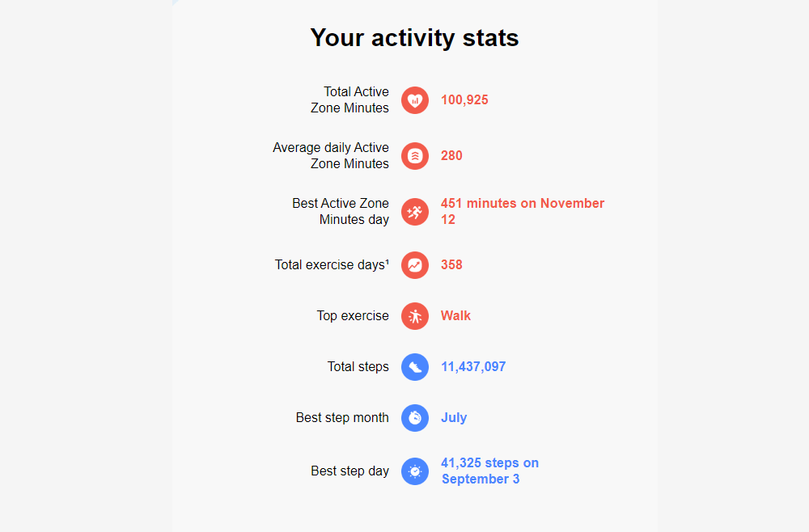Click the 280 average daily value
This screenshot has height=532, width=809.
coord(451,156)
